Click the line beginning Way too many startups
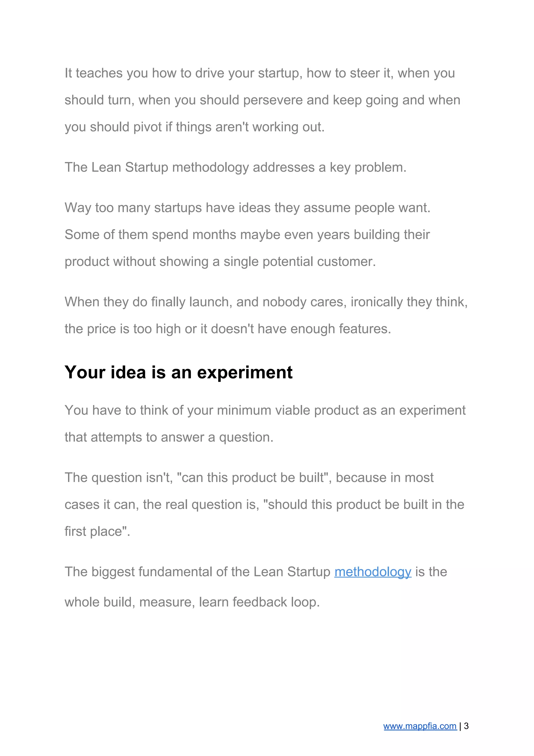The width and height of the screenshot is (534, 756). click(247, 208)
